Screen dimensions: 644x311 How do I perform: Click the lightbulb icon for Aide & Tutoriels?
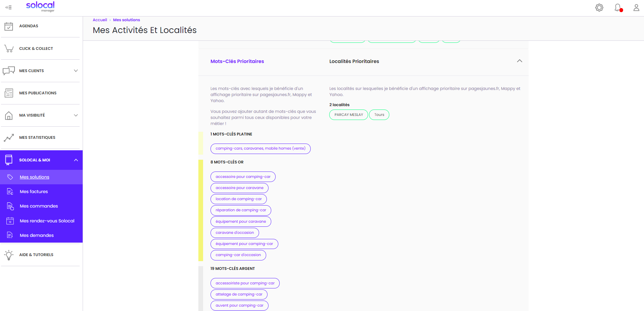tap(9, 255)
